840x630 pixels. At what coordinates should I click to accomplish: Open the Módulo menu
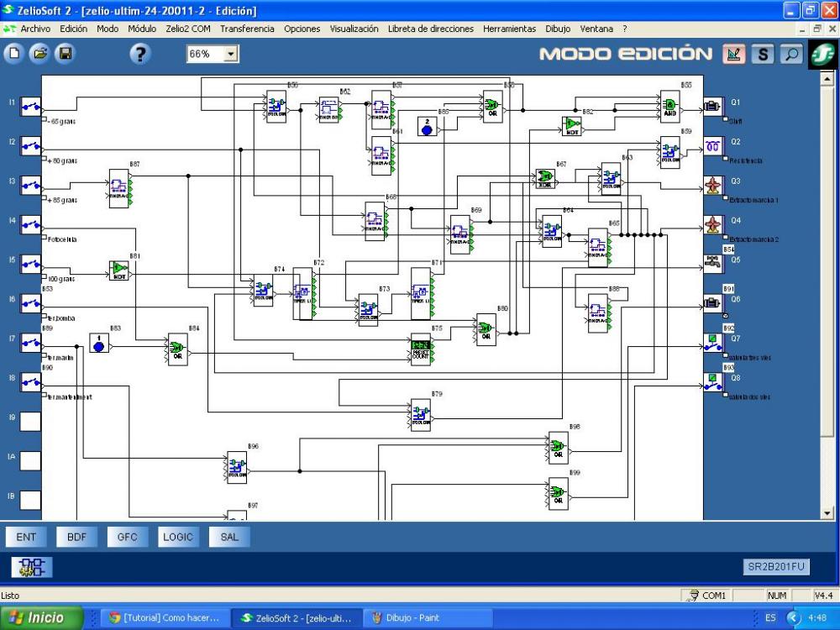coord(142,29)
